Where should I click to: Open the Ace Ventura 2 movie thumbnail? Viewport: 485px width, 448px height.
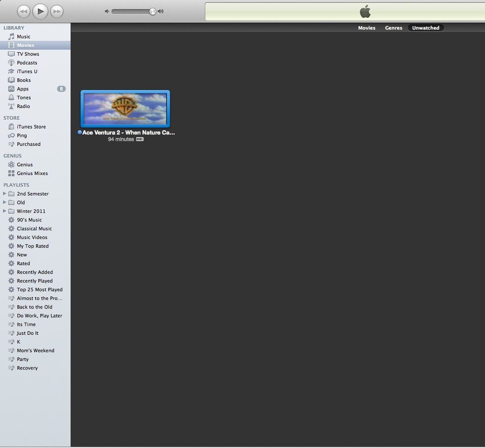click(x=125, y=109)
